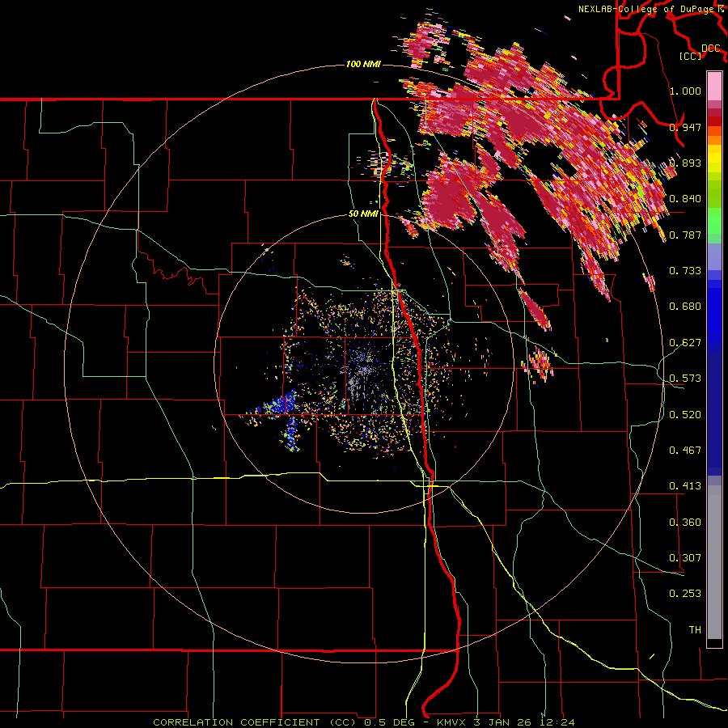Select the 0.840 scale label
This screenshot has height=728, width=728.
pyautogui.click(x=685, y=199)
